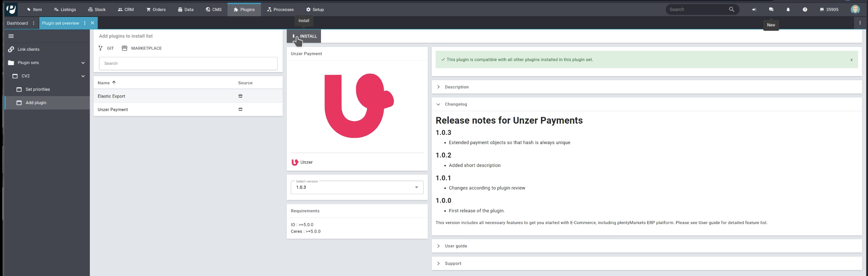This screenshot has height=276, width=868.
Task: Expand the Support section
Action: tap(647, 263)
